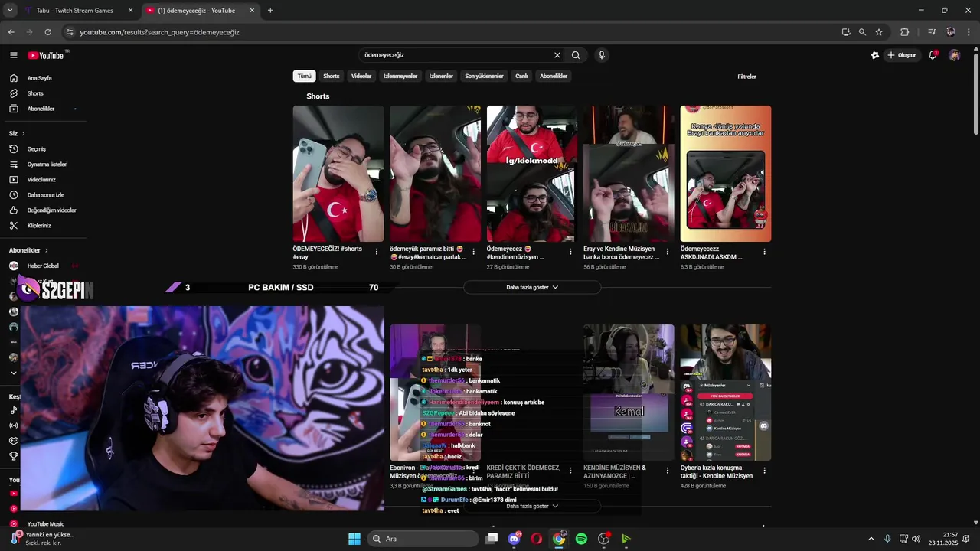Select the İzlenenler filter chip
Screen dimensions: 980x551
point(441,77)
